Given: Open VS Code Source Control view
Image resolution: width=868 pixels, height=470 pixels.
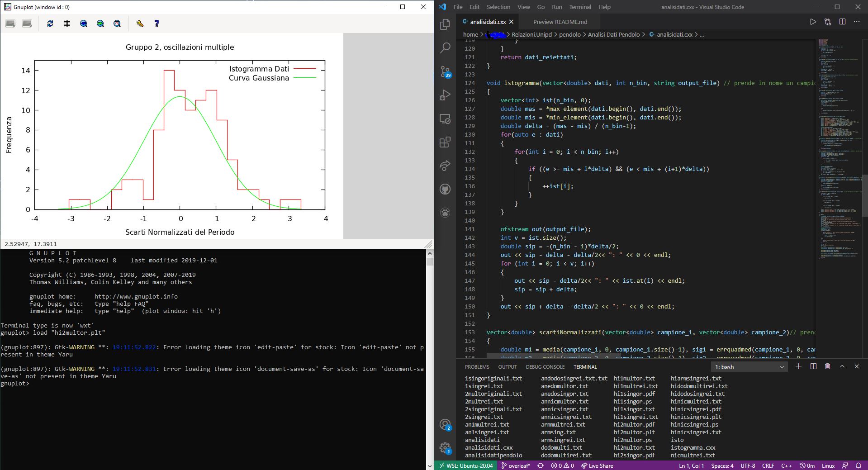Looking at the screenshot, I should (445, 71).
